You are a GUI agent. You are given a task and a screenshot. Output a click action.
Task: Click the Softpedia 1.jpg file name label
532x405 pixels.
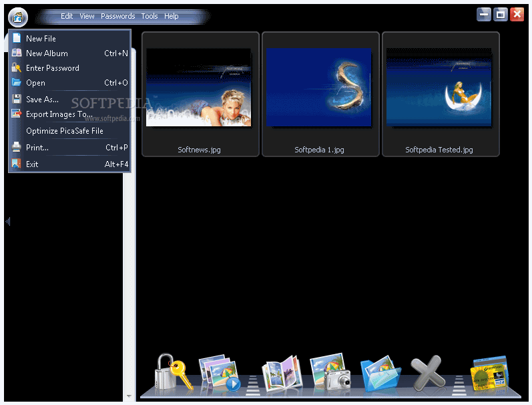coord(319,150)
